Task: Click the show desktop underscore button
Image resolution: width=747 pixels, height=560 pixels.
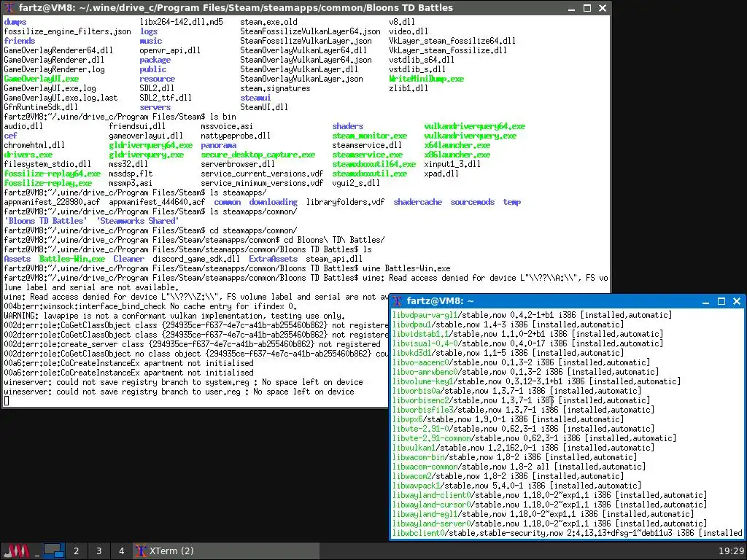Action: [x=36, y=551]
